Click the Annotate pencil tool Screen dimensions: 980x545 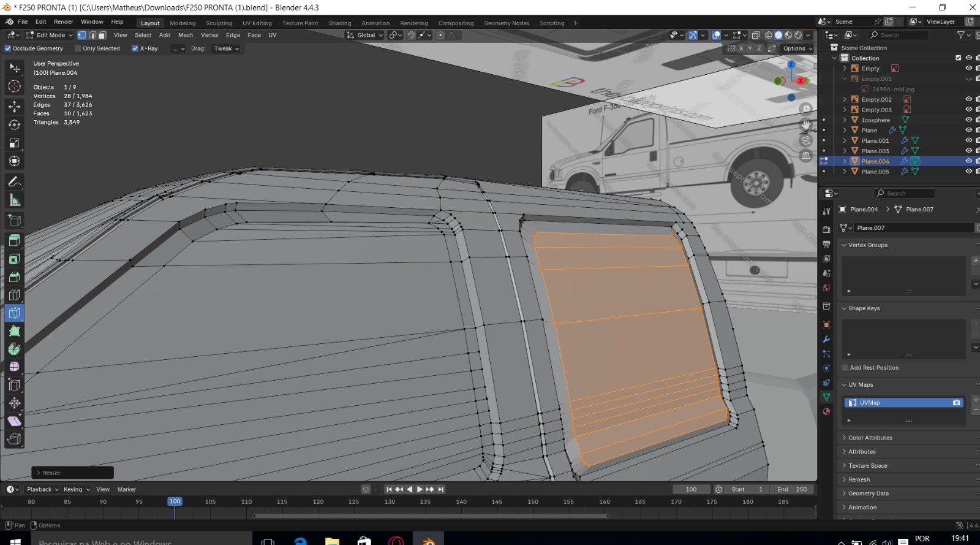(14, 182)
